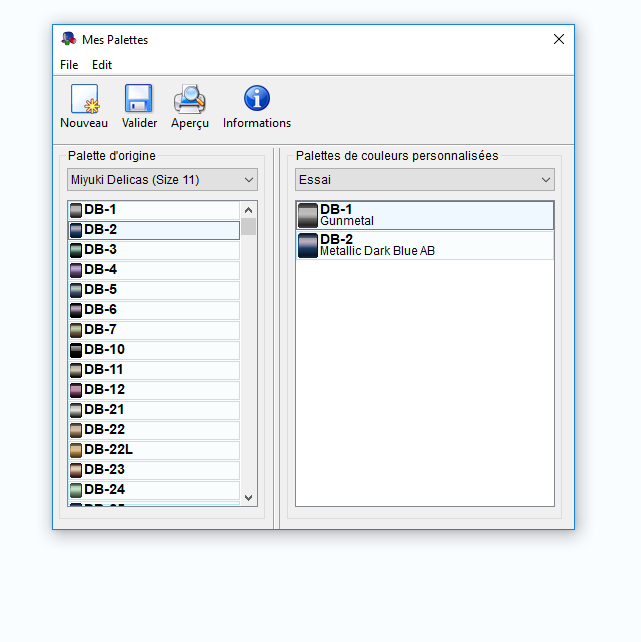Select the DB-21 bead row
Viewport: 641px width, 642px height.
coord(154,411)
